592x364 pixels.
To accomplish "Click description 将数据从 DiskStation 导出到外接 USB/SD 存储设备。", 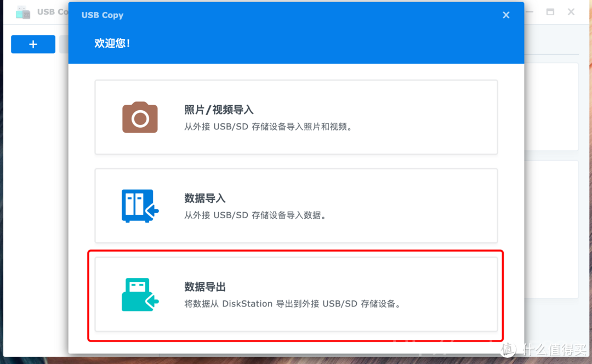I will tap(293, 304).
